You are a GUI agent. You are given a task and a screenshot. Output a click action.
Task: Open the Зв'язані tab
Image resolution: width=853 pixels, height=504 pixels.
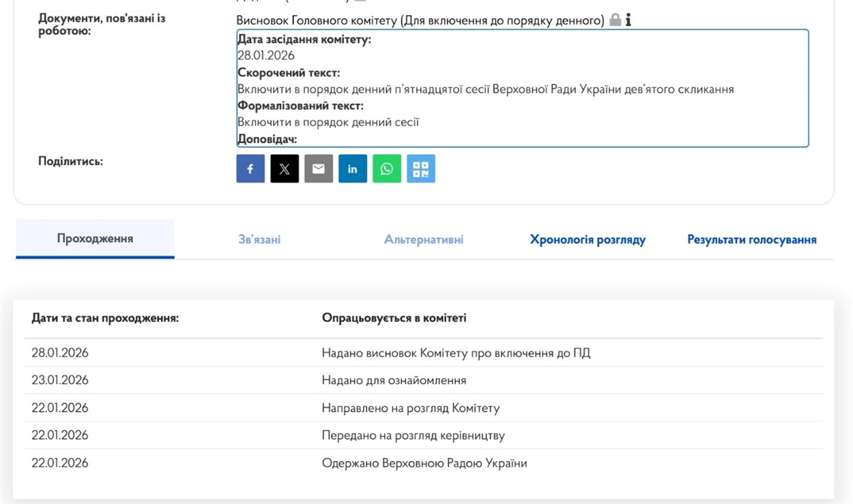[259, 239]
